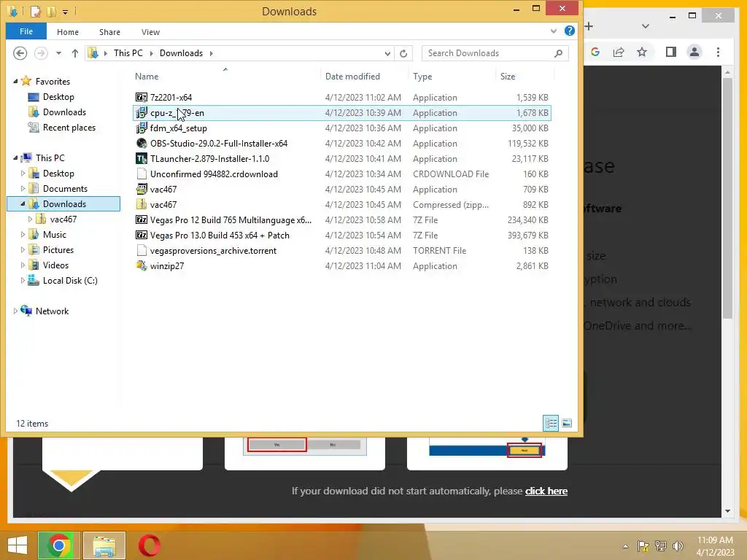Click the 'click here' download link

click(x=546, y=491)
